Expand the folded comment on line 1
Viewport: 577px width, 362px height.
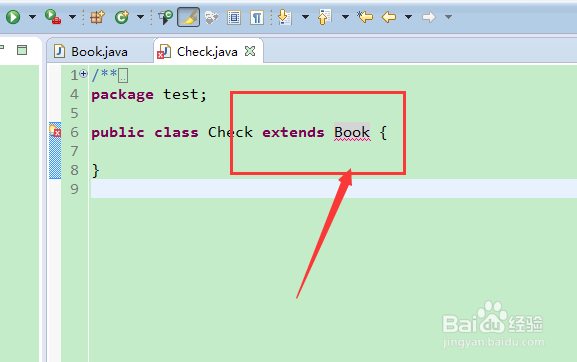(x=84, y=74)
